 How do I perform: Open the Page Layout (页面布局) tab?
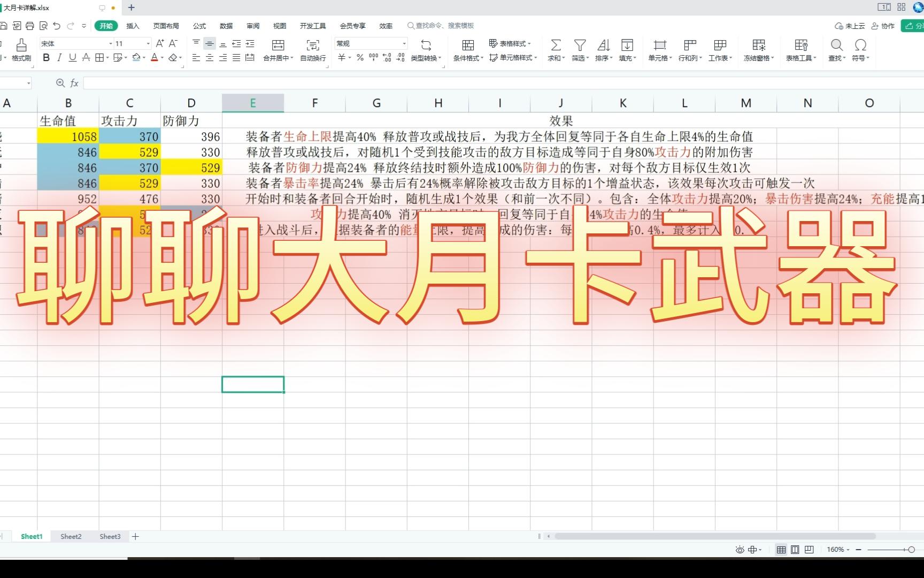[x=166, y=26]
